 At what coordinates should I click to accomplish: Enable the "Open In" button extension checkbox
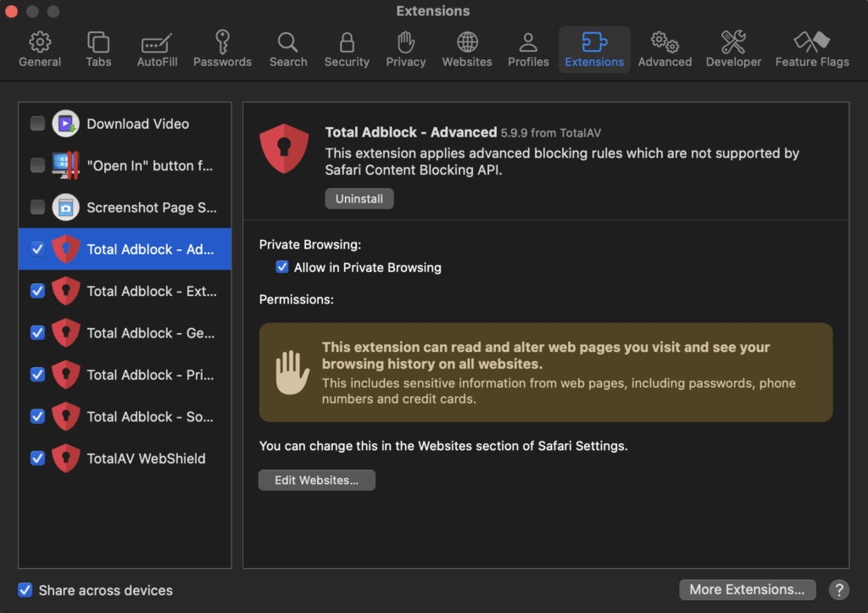point(37,165)
